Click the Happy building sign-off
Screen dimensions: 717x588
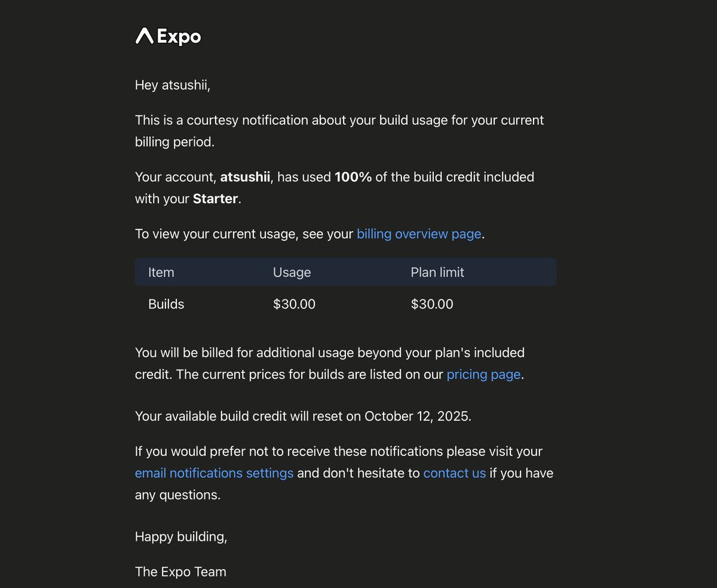coord(181,537)
